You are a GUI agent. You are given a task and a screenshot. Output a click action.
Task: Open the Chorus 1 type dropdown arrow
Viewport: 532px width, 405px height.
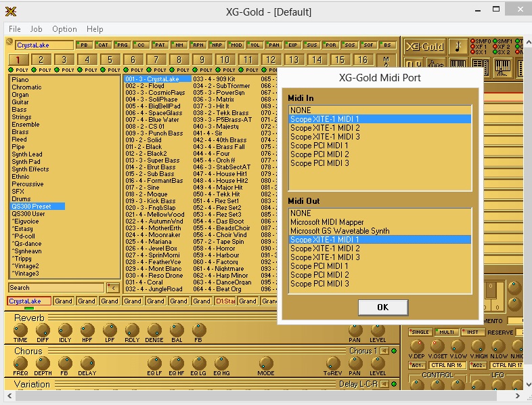pos(384,351)
